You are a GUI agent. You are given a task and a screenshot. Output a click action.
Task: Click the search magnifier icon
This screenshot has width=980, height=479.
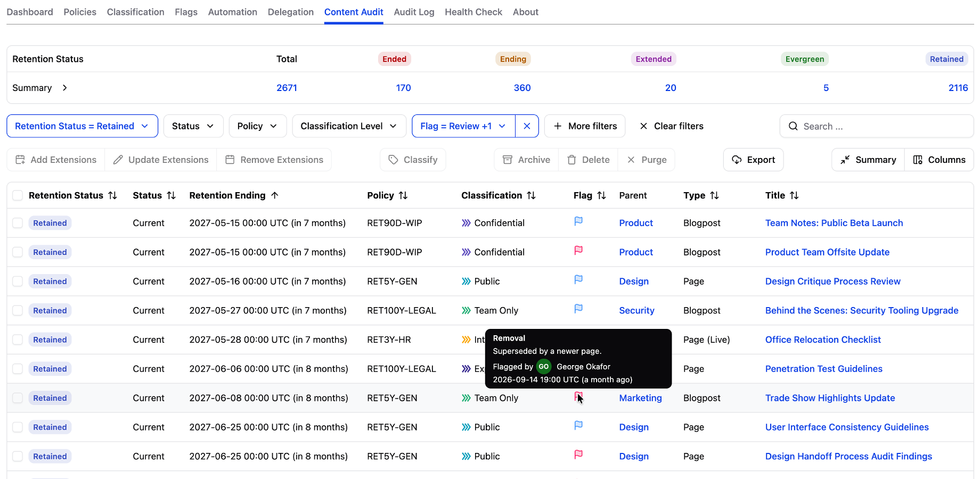pyautogui.click(x=793, y=126)
